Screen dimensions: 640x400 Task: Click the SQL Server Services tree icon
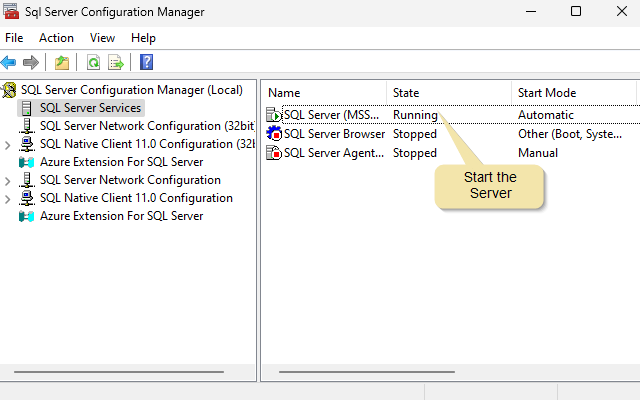pos(27,108)
